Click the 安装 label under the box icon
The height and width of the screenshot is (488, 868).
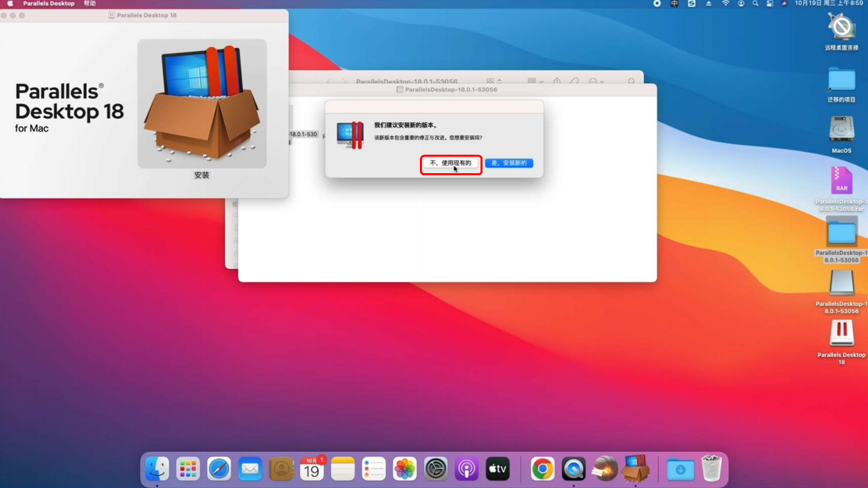tap(202, 175)
